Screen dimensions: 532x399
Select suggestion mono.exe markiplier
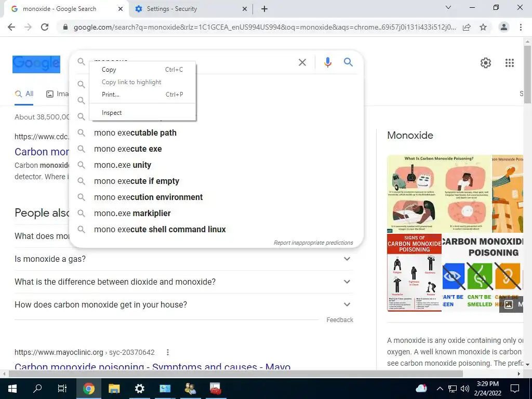tap(216, 214)
